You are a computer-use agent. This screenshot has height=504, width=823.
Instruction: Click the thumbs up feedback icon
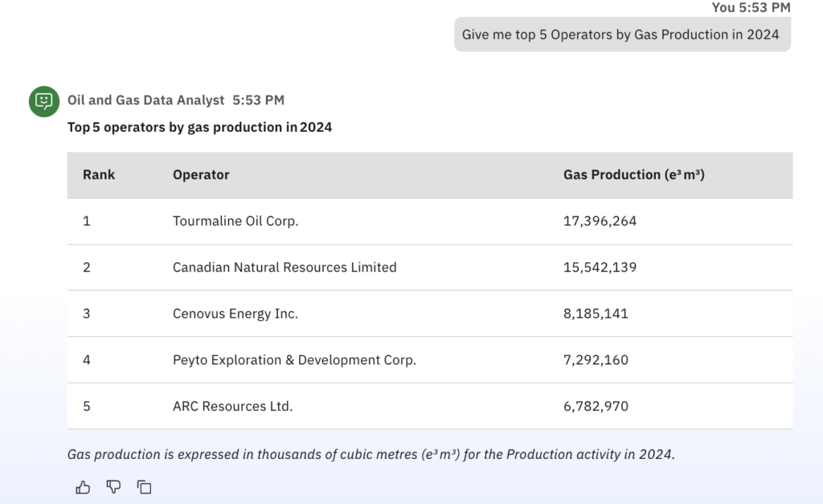point(83,486)
